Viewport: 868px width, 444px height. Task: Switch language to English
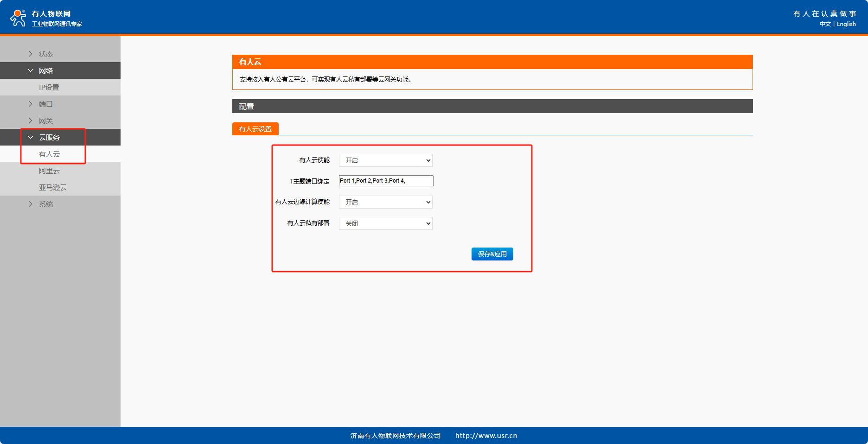tap(846, 24)
